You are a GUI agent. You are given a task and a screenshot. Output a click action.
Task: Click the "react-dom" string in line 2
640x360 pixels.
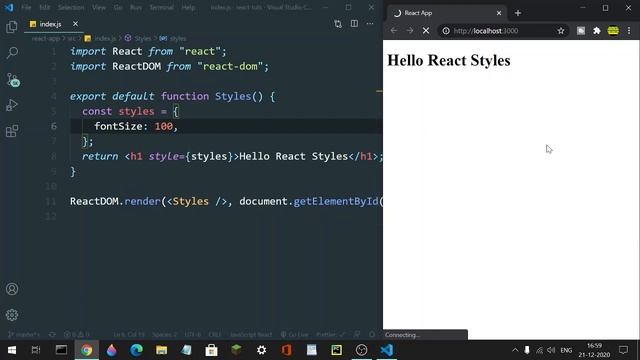[x=230, y=66]
